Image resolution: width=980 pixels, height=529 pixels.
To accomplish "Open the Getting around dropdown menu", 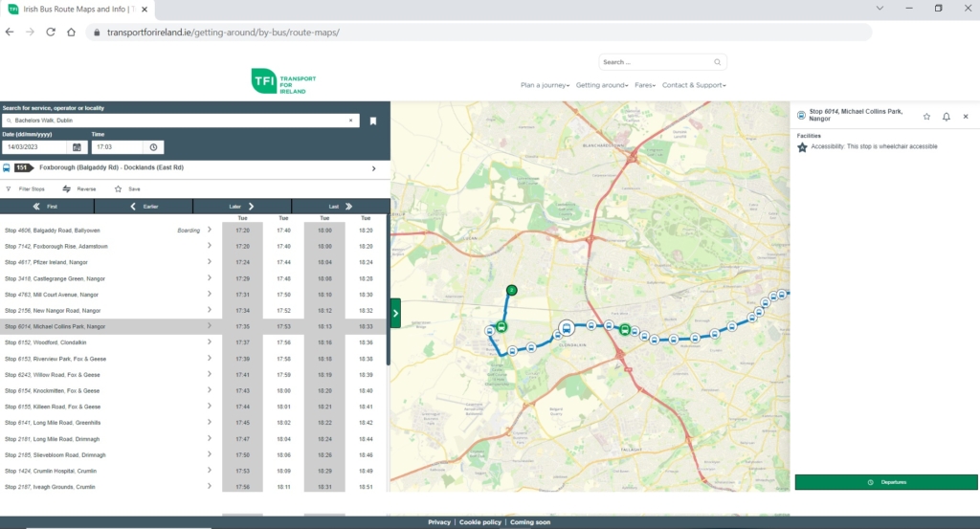I will [x=602, y=85].
